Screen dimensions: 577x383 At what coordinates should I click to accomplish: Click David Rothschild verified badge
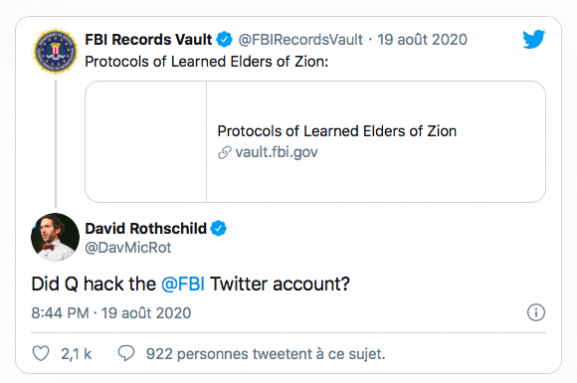pos(219,228)
